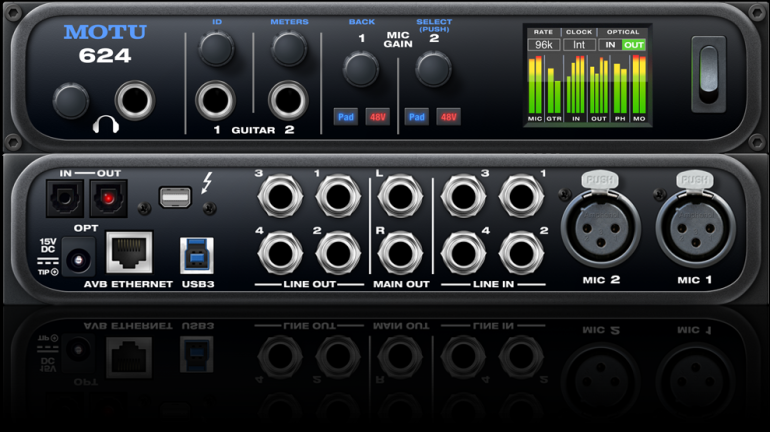Enable 48V phantom power for mic 2
Viewport: 770px width, 432px height.
pyautogui.click(x=449, y=117)
